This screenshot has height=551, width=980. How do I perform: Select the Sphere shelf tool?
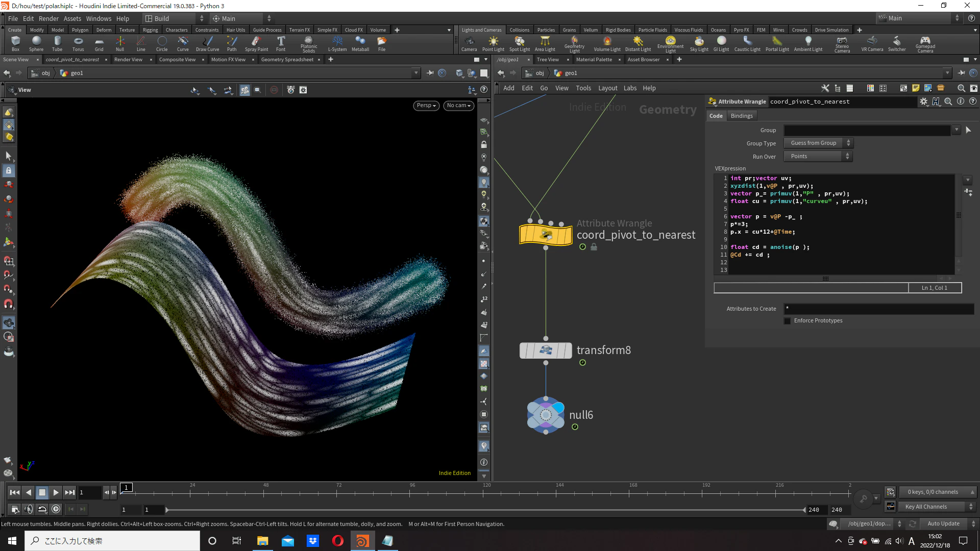pos(36,43)
